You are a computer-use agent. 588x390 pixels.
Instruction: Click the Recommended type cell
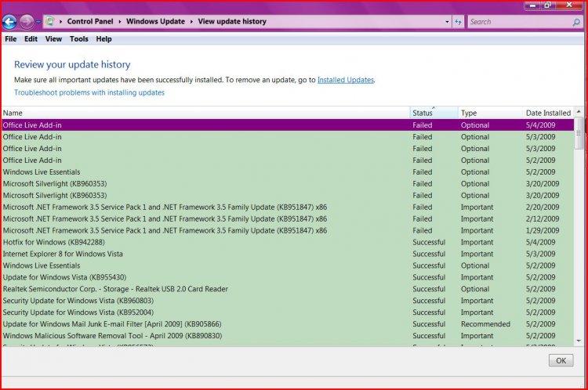coord(485,324)
